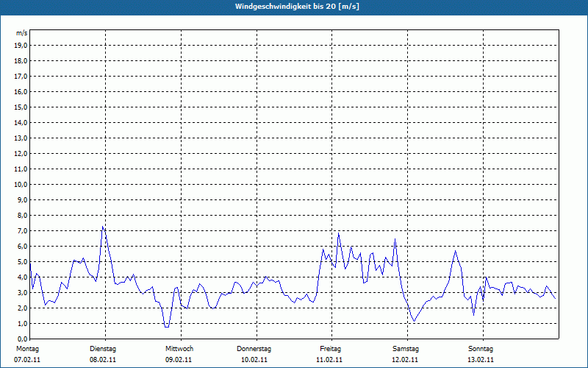The height and width of the screenshot is (368, 588).
Task: Click the 4,0 y-axis label
Action: click(x=22, y=277)
